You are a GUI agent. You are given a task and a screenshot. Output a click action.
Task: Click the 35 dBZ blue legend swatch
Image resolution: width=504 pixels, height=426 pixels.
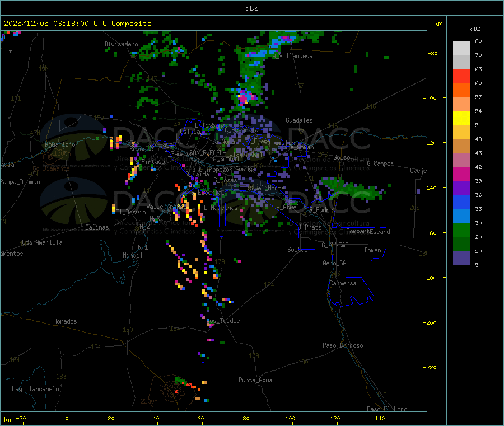(x=461, y=202)
